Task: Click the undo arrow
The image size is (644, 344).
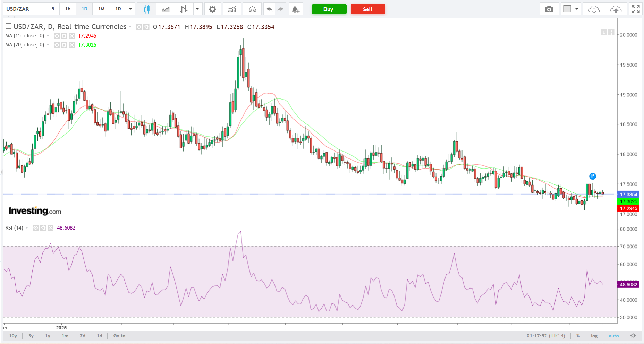Action: click(269, 9)
